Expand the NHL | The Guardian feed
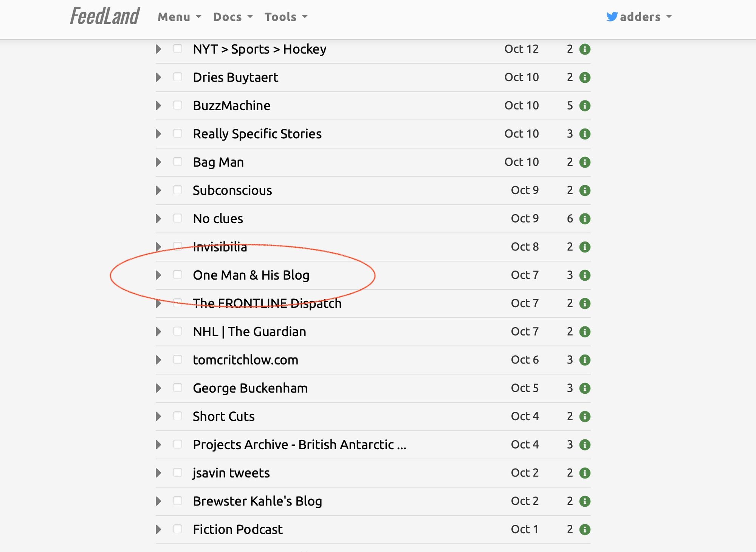 click(x=158, y=332)
